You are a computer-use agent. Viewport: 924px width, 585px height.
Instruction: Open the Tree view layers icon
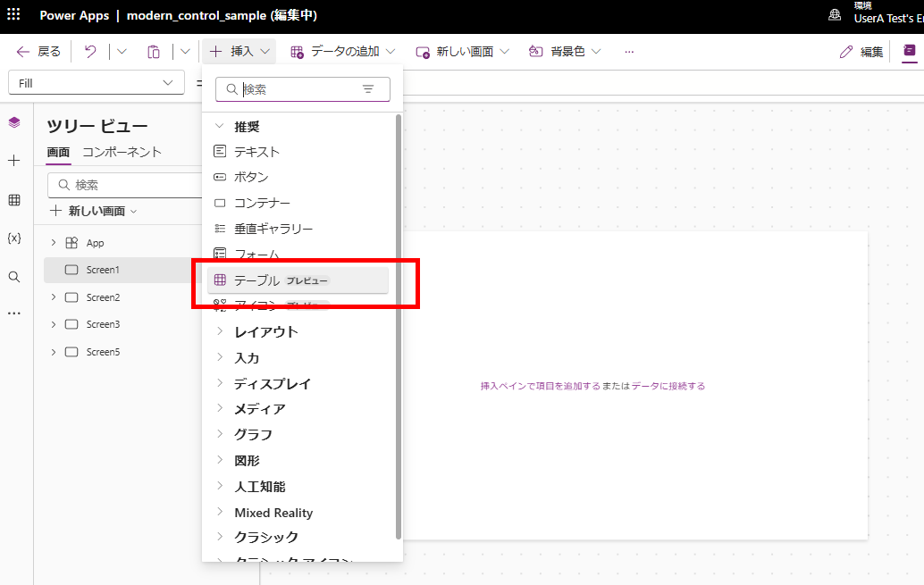pyautogui.click(x=13, y=122)
